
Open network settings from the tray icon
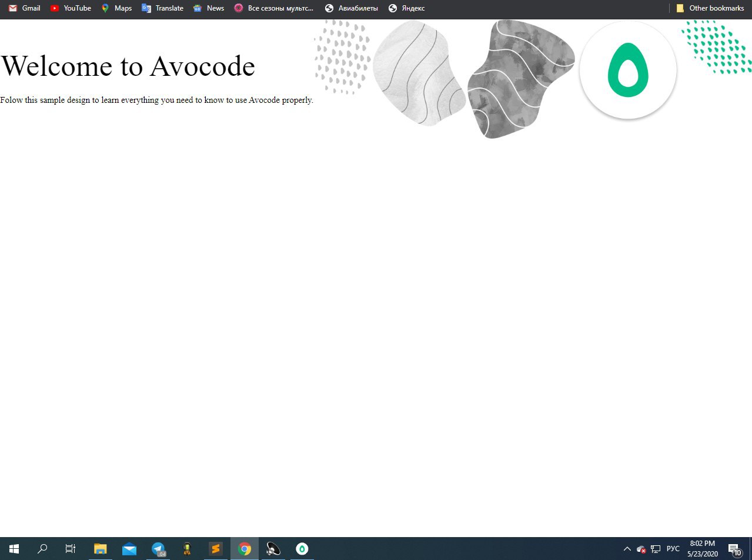point(656,549)
